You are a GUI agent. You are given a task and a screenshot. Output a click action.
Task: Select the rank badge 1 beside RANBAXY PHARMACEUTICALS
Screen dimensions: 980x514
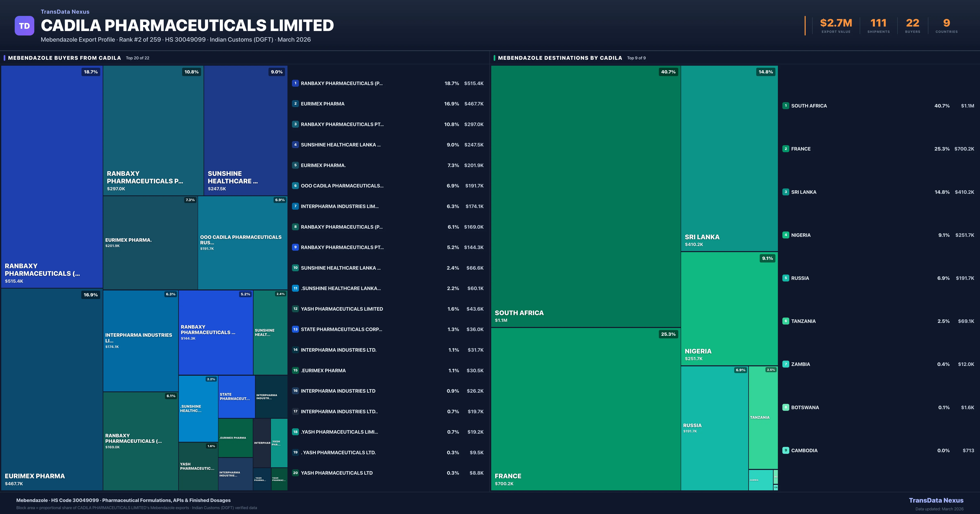(295, 83)
